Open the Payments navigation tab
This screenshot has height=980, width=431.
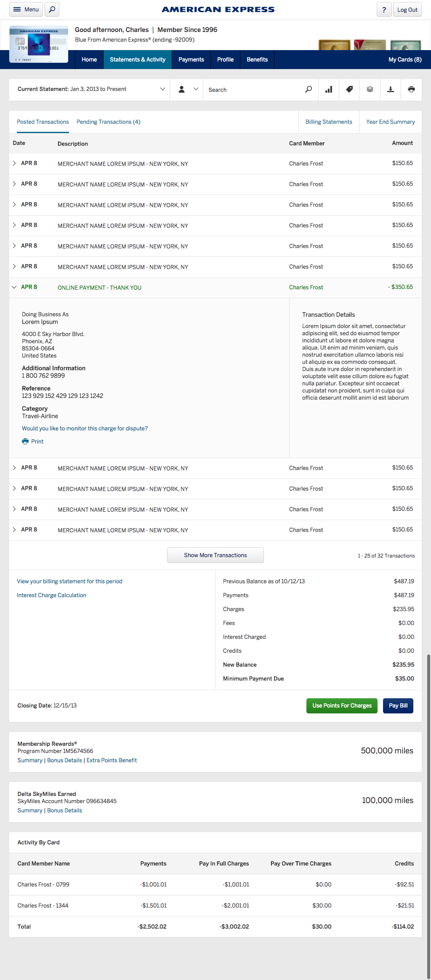(191, 59)
